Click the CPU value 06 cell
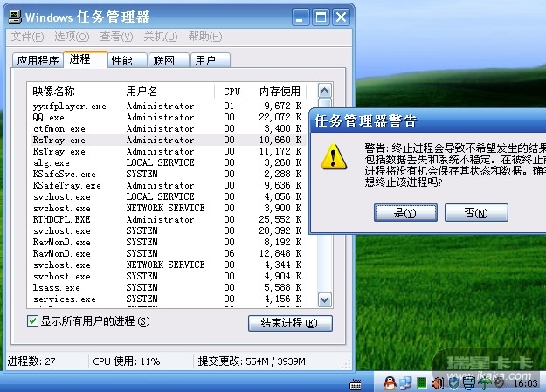The width and height of the screenshot is (546, 392). tap(230, 253)
